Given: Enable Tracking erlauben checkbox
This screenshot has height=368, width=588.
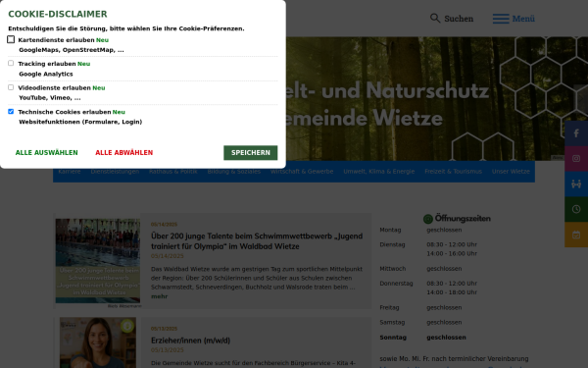Looking at the screenshot, I should click(x=11, y=63).
